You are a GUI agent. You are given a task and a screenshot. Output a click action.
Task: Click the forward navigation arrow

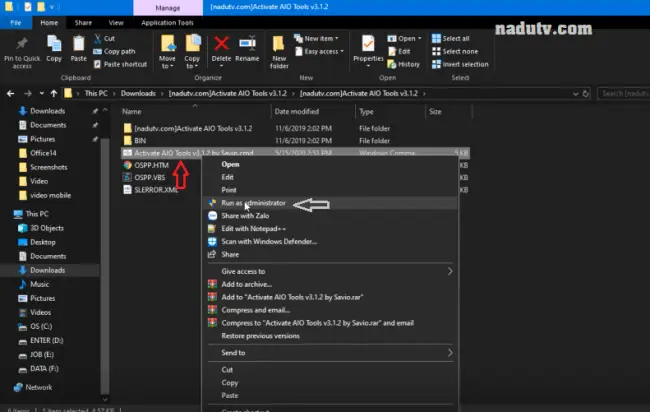pos(28,94)
